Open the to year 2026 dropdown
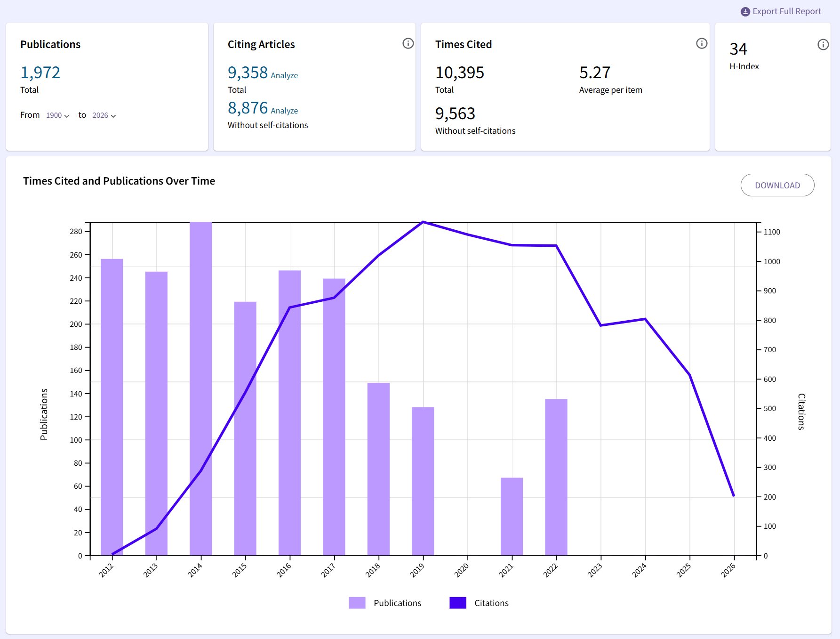Viewport: 840px width, 639px height. [104, 115]
